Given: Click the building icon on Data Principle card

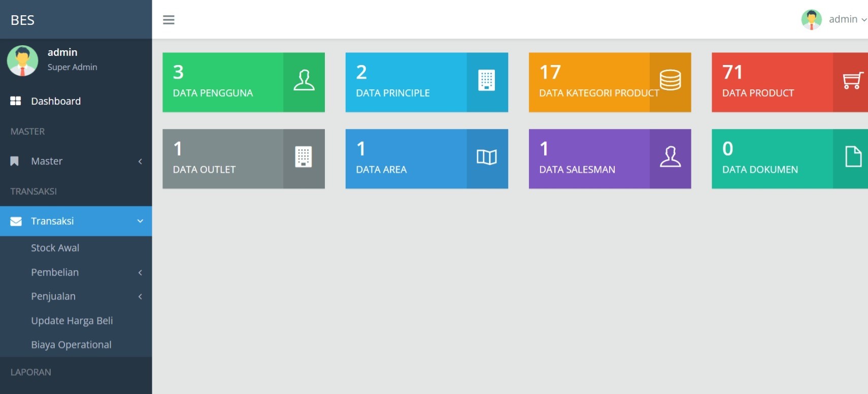Looking at the screenshot, I should 486,81.
